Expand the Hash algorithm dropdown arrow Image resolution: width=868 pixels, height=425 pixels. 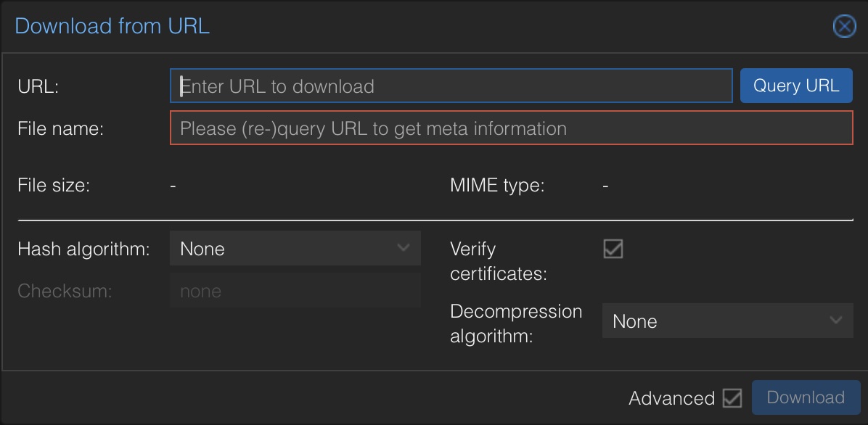404,248
